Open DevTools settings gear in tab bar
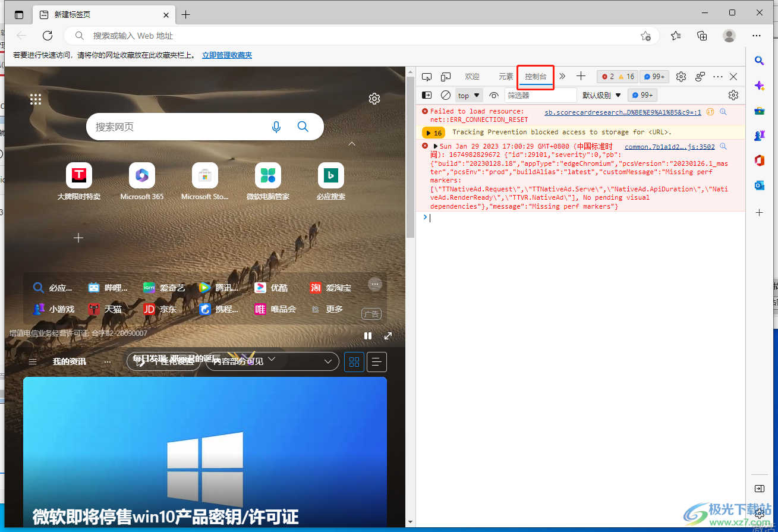 click(681, 77)
